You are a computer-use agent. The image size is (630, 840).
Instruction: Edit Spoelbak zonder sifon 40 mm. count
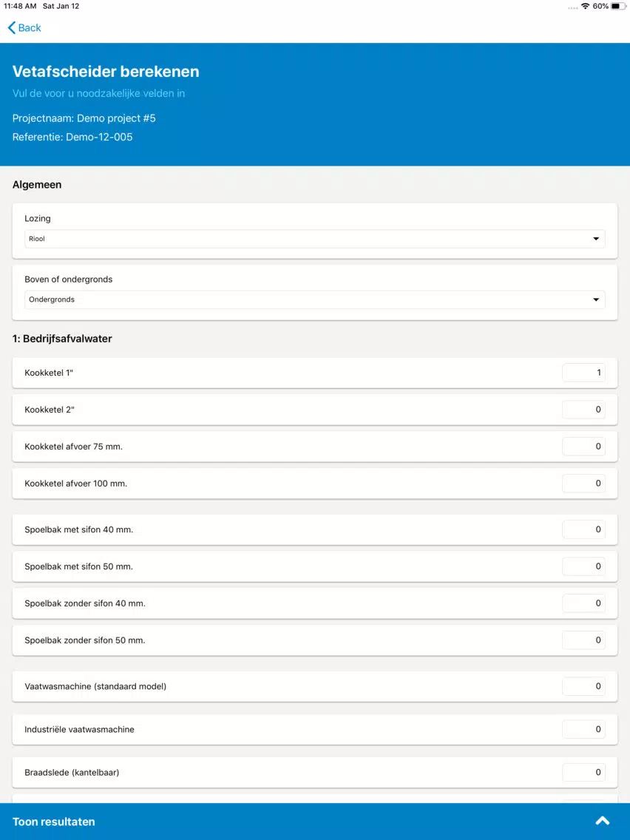pos(583,603)
